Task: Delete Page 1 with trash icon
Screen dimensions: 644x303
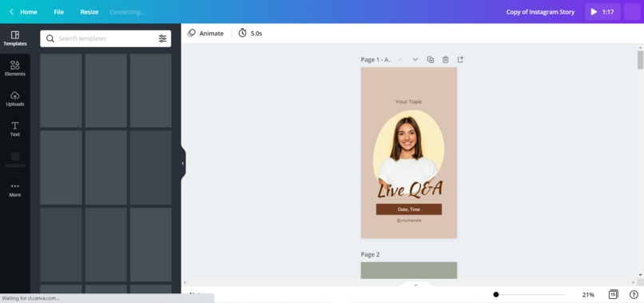Action: (x=446, y=60)
